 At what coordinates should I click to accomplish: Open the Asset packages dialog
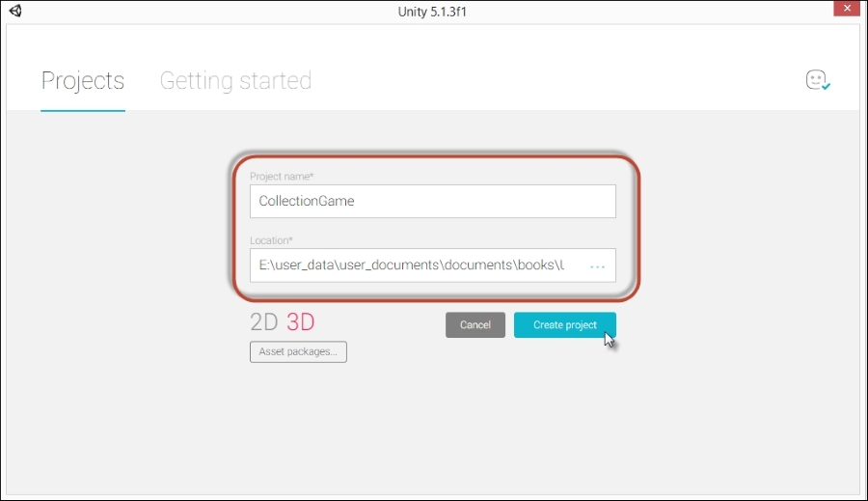[x=298, y=352]
